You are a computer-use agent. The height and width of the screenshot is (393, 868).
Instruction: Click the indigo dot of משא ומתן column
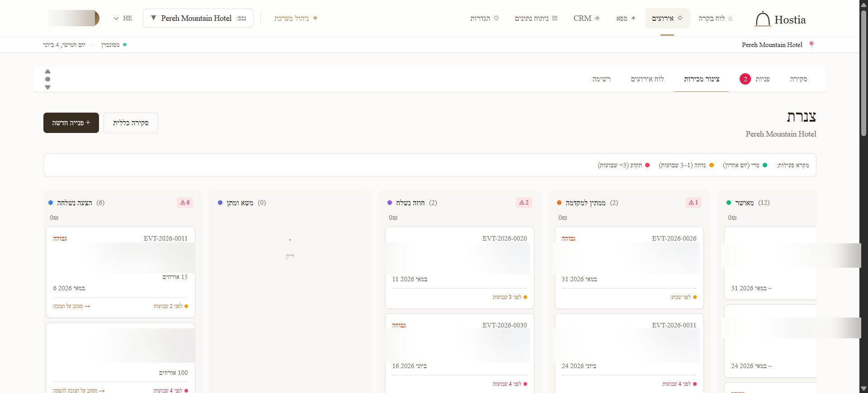220,203
